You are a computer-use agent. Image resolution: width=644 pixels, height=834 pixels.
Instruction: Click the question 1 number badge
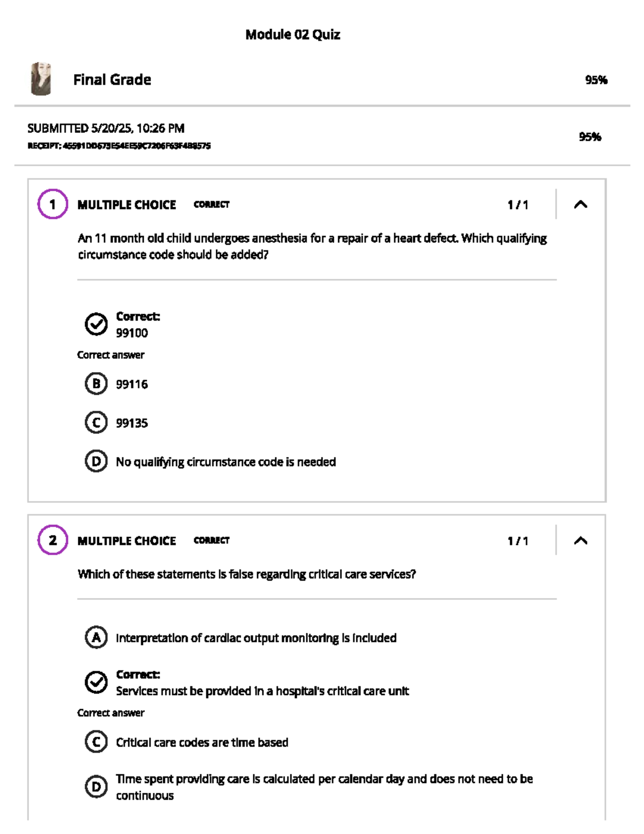53,204
